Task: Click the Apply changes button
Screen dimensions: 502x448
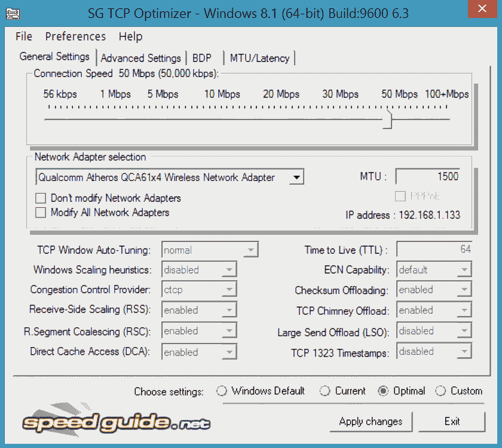Action: click(x=371, y=422)
